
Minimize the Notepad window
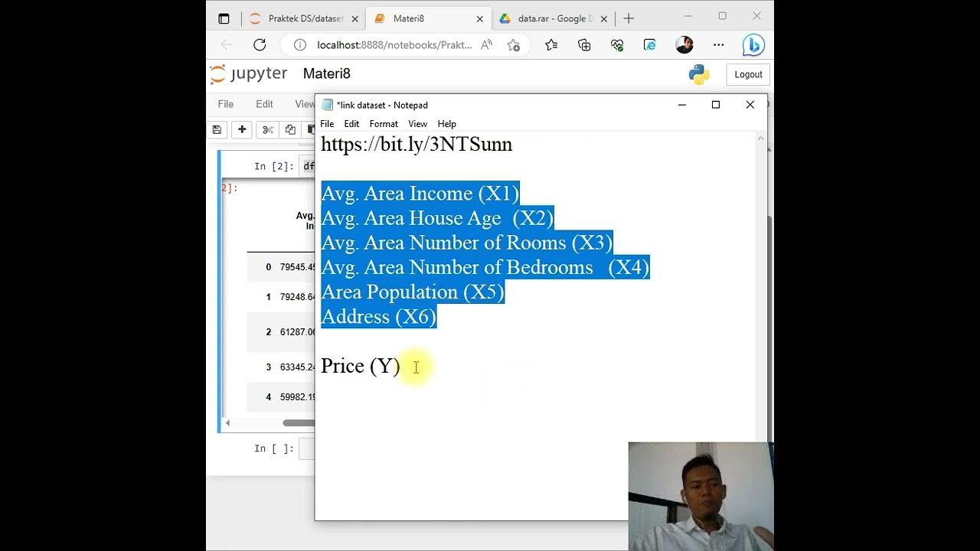[x=681, y=105]
